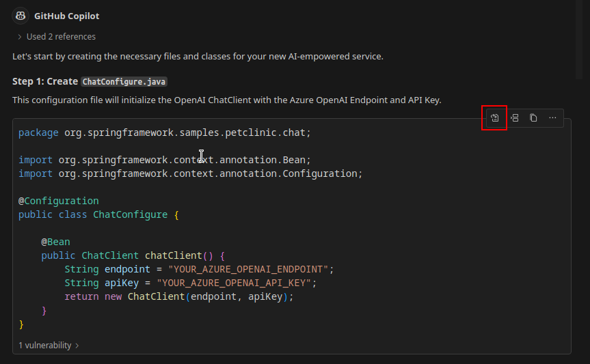Click the Apply in Editor icon
The image size is (590, 364).
(x=494, y=118)
